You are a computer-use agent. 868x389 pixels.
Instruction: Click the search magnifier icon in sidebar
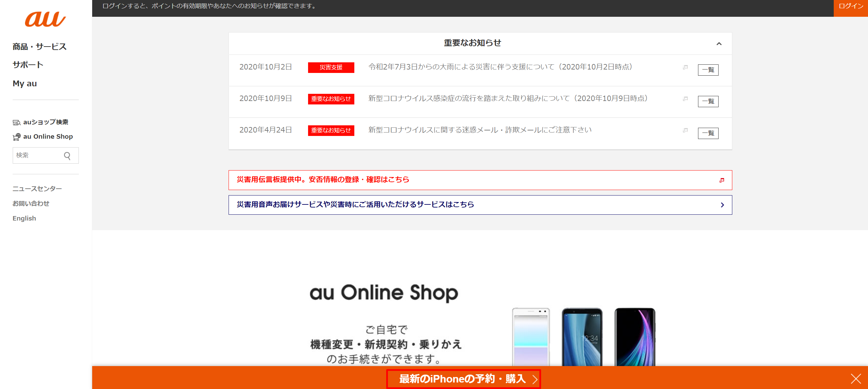pyautogui.click(x=67, y=156)
